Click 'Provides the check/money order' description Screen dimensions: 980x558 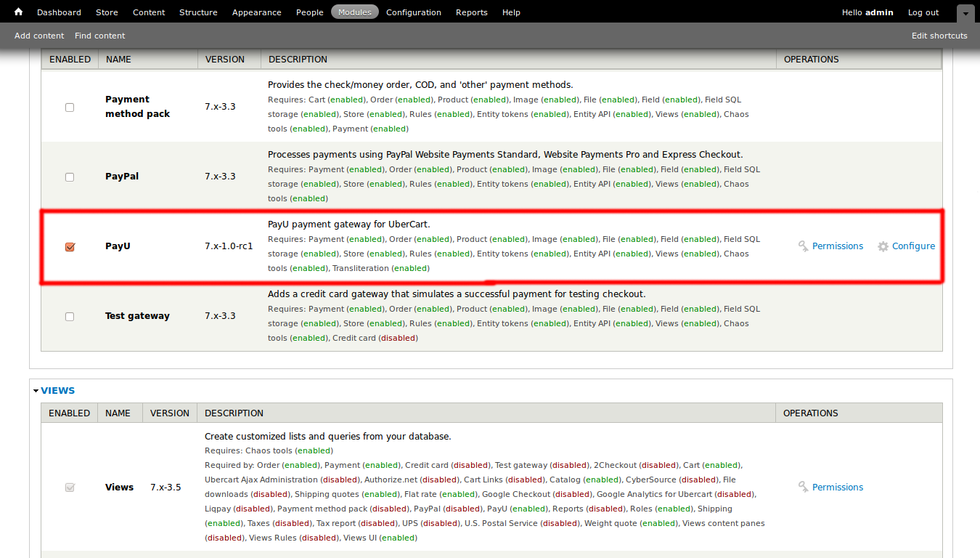[x=420, y=85]
